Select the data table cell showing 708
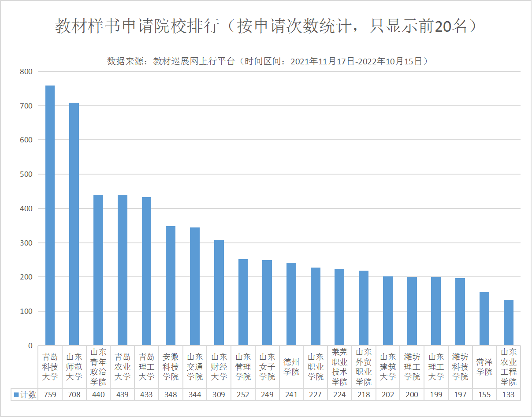Viewport: 532px width, 417px height. 74,395
